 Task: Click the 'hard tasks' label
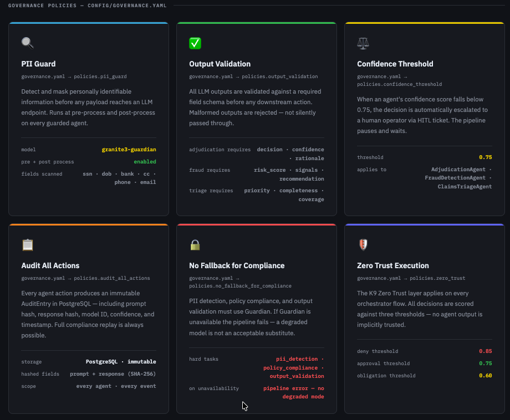coord(203,359)
